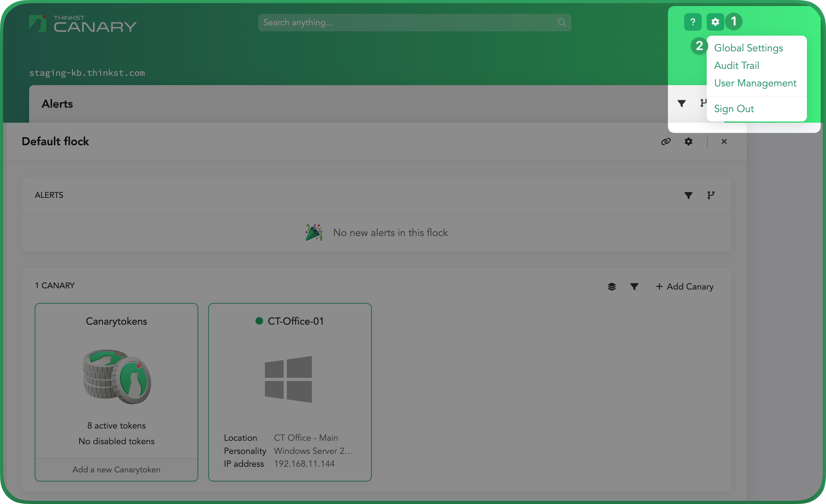Click the stacked layers icon near Add Canary
This screenshot has width=826, height=504.
coord(612,286)
